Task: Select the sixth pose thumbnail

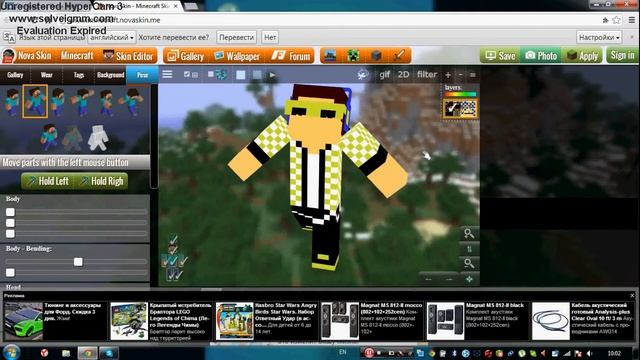Action: tap(131, 102)
